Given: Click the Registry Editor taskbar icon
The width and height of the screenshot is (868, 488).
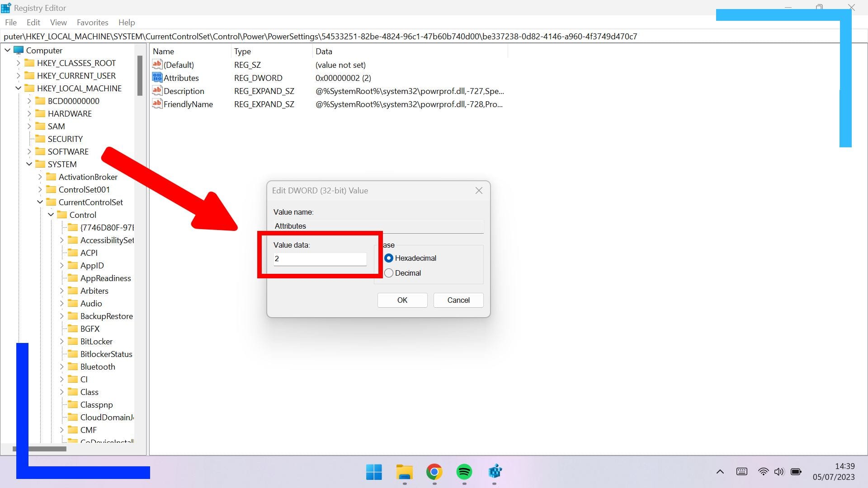Looking at the screenshot, I should 495,472.
